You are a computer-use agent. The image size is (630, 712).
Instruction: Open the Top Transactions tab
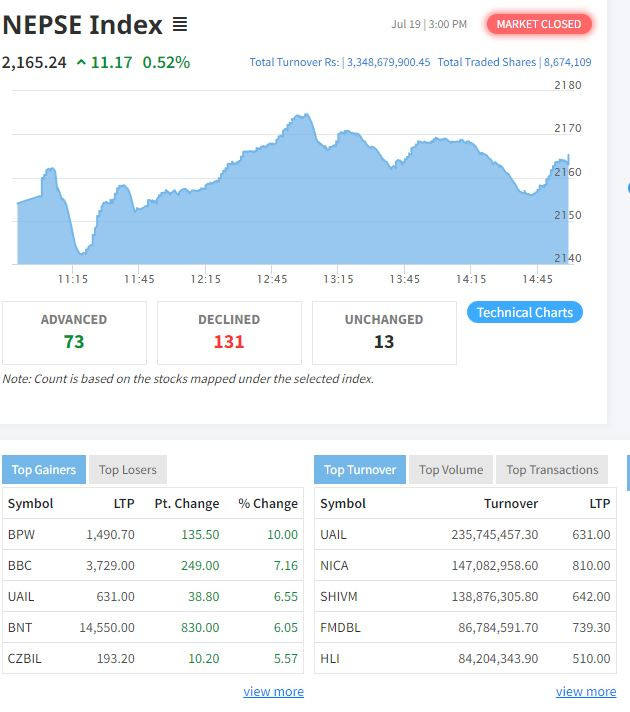click(x=552, y=470)
